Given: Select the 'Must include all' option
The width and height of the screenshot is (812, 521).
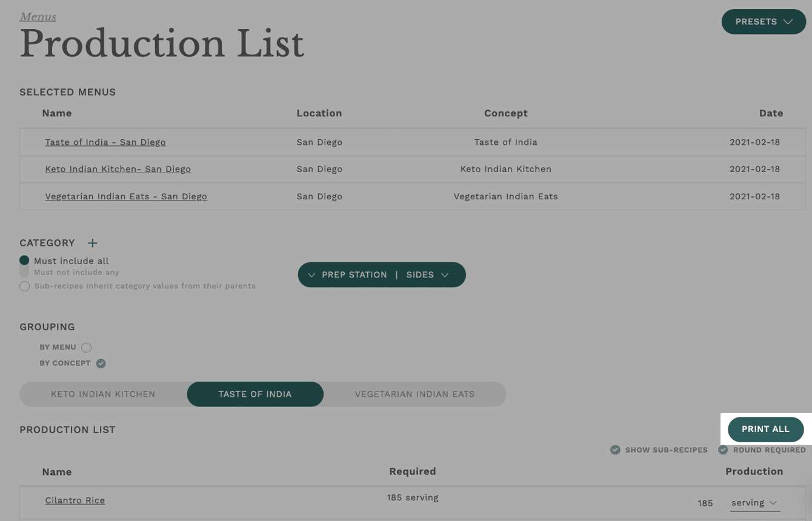Looking at the screenshot, I should tap(24, 260).
